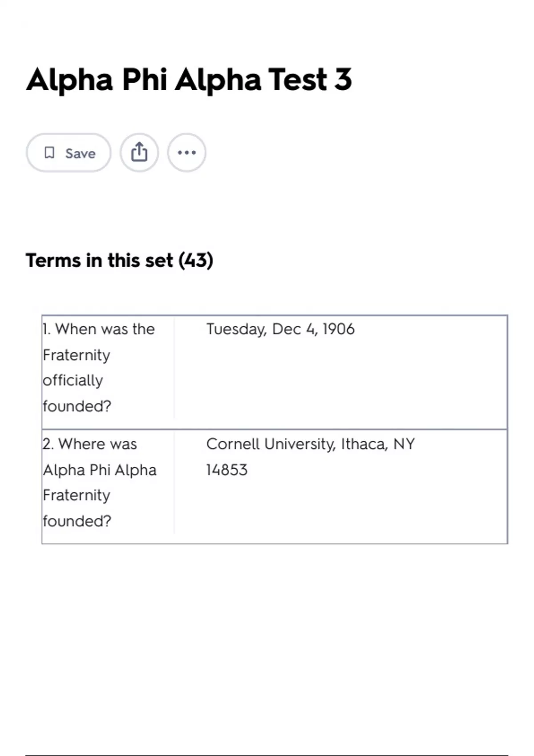Click 'Fraternity' in the first question cell
Image resolution: width=534 pixels, height=756 pixels.
tap(77, 355)
